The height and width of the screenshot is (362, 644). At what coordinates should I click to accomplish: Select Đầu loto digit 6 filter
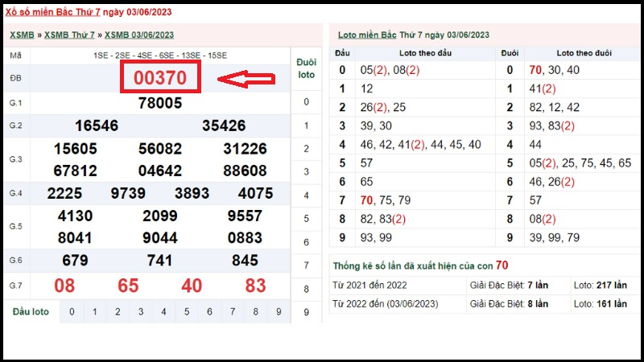coord(210,312)
